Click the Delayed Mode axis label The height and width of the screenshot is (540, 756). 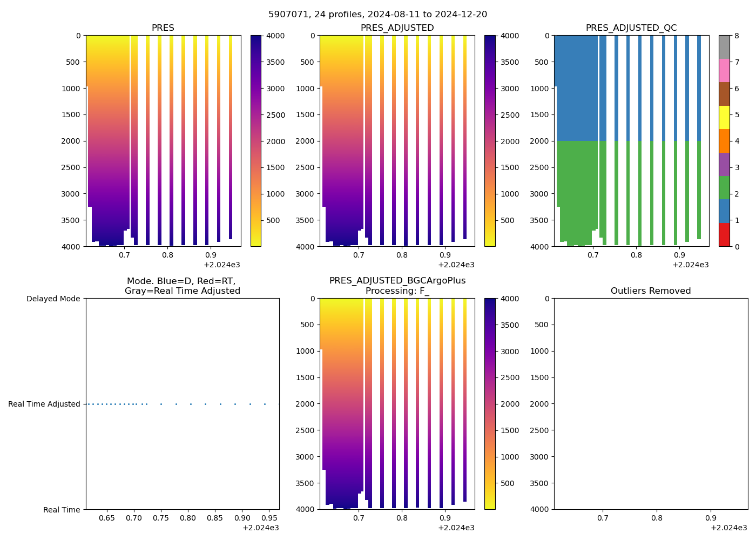point(53,299)
